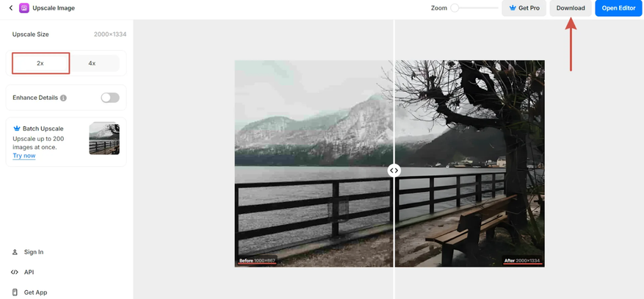This screenshot has height=299, width=644.
Task: Click the Get Pro button
Action: (x=524, y=8)
